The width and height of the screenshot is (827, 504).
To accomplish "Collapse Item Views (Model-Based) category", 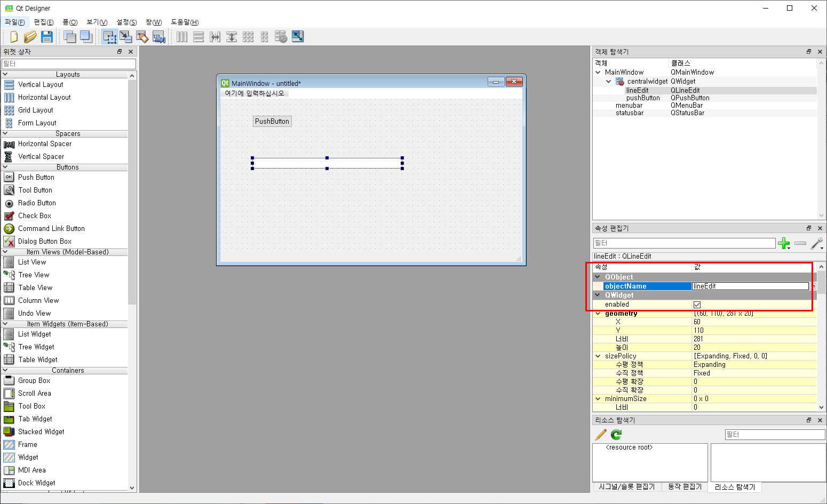I will click(x=5, y=252).
